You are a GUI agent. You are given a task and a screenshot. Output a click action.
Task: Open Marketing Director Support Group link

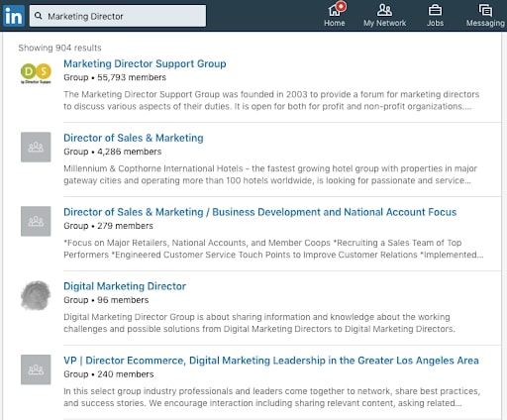tap(145, 63)
